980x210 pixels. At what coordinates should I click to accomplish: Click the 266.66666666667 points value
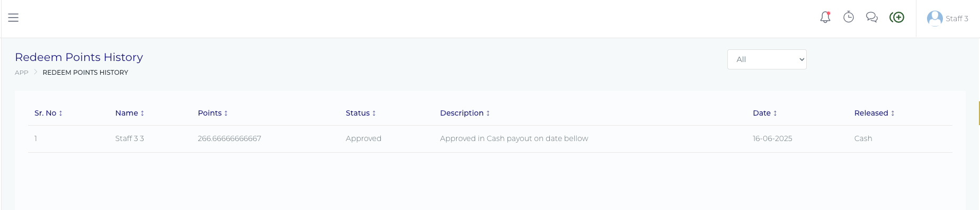click(229, 138)
